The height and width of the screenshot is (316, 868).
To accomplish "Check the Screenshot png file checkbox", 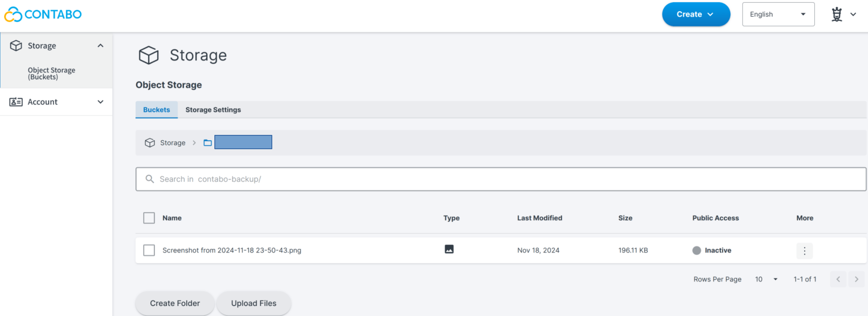I will [149, 250].
